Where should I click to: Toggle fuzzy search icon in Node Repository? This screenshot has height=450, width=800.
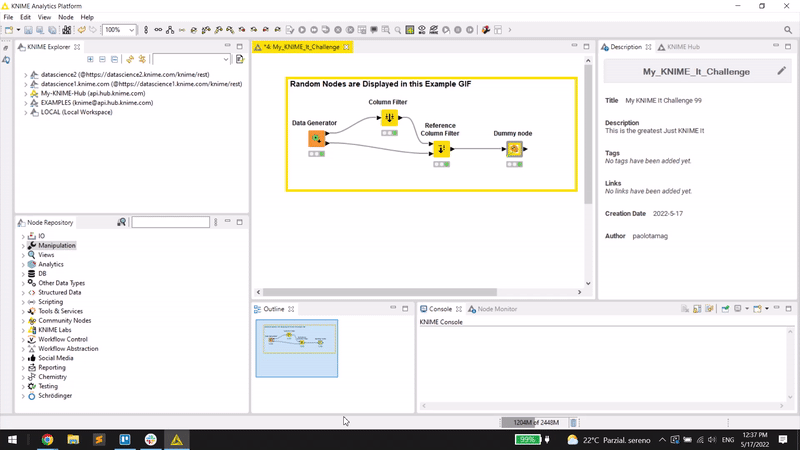(121, 222)
